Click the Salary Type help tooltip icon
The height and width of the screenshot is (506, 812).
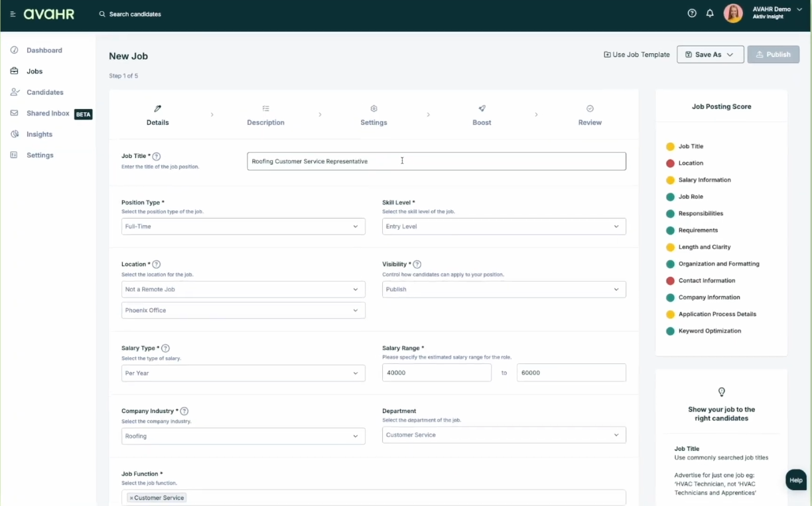pos(166,348)
